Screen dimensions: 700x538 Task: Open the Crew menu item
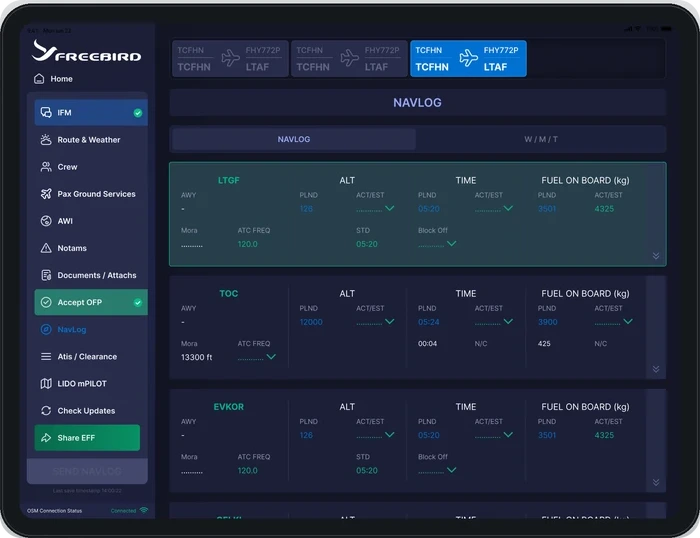[x=91, y=167]
